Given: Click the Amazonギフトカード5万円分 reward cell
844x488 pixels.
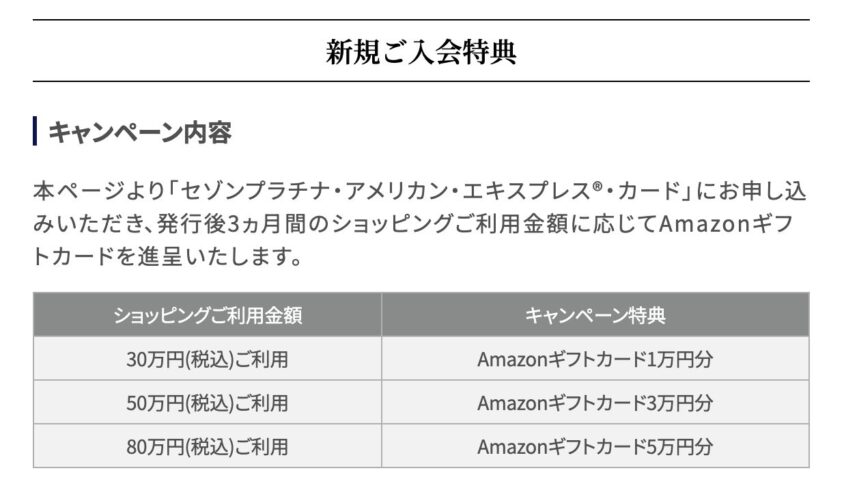Looking at the screenshot, I should (595, 446).
